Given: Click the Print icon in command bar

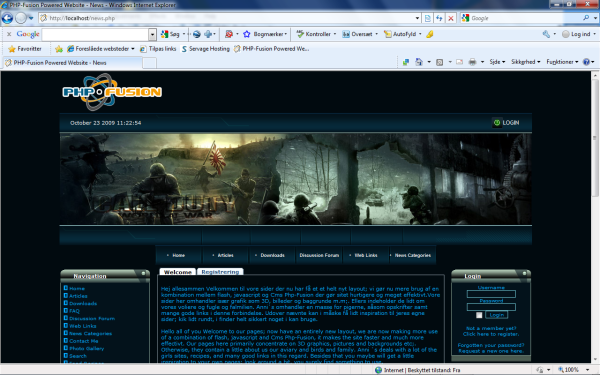Looking at the screenshot, I should coord(473,62).
